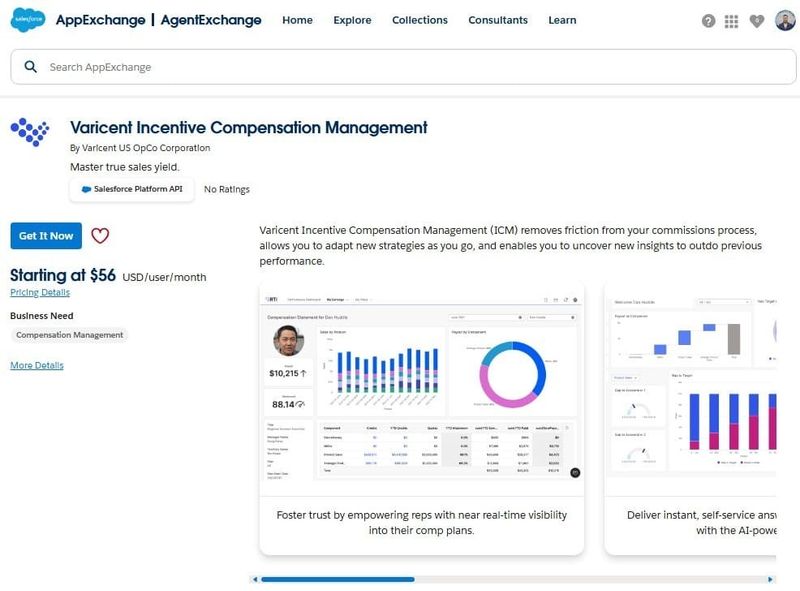Click the 'Starting at $56' price text
The image size is (800, 591).
click(63, 275)
